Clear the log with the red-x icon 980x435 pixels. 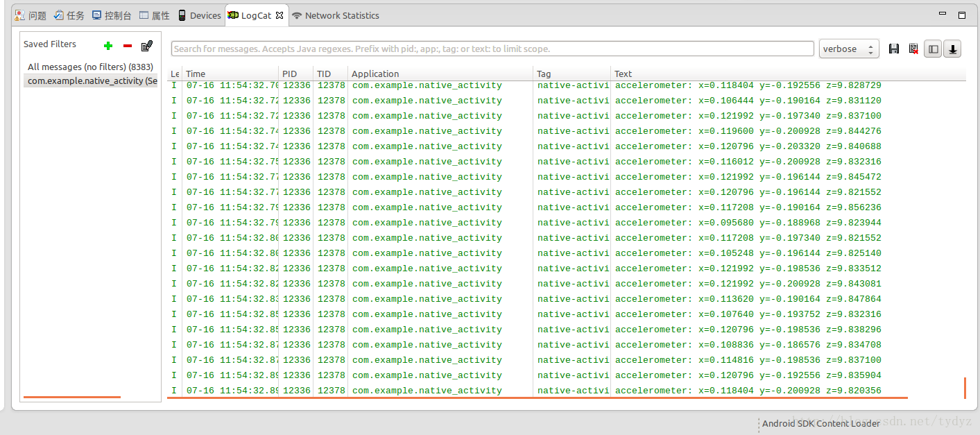click(913, 49)
